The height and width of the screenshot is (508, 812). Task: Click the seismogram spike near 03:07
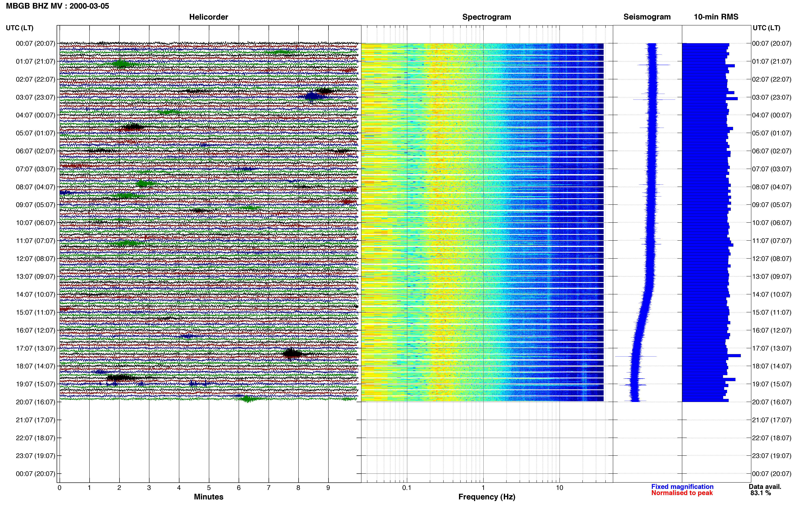tap(654, 100)
